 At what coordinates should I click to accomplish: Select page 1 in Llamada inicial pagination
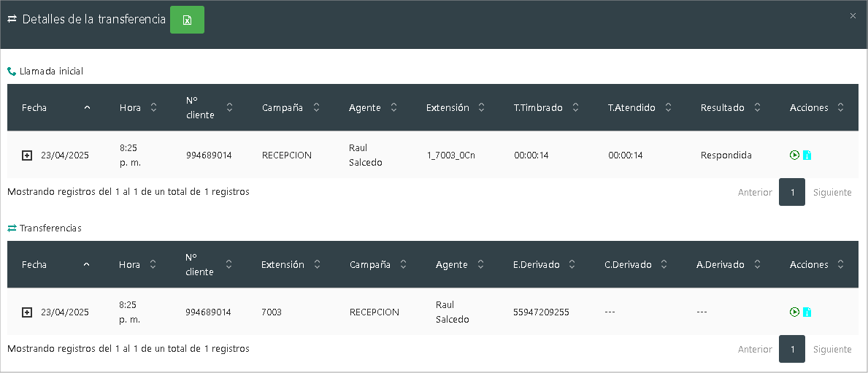[x=792, y=193]
